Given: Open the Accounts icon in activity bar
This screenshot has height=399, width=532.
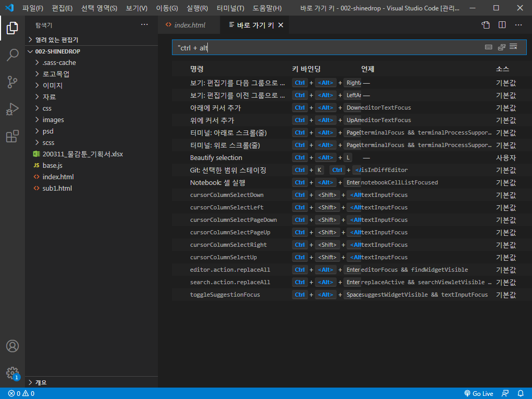Looking at the screenshot, I should point(12,346).
